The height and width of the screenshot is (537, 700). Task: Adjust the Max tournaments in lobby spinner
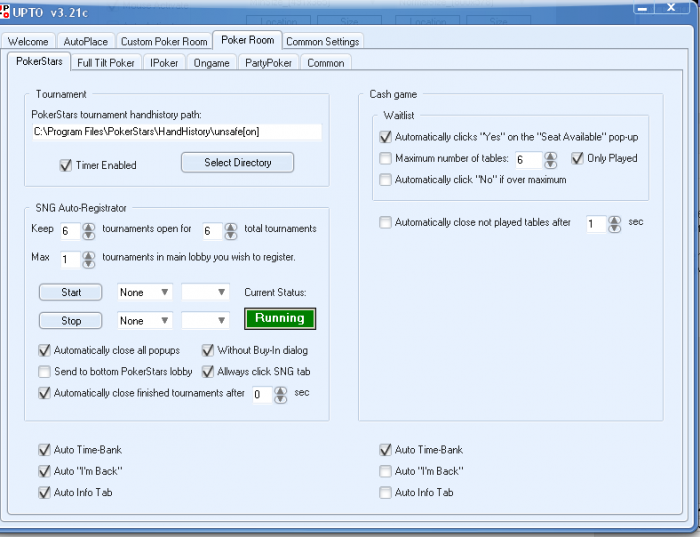[x=89, y=260]
